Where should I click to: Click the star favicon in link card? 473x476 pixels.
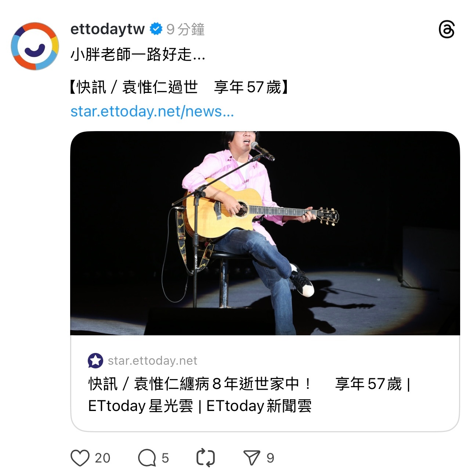click(95, 361)
